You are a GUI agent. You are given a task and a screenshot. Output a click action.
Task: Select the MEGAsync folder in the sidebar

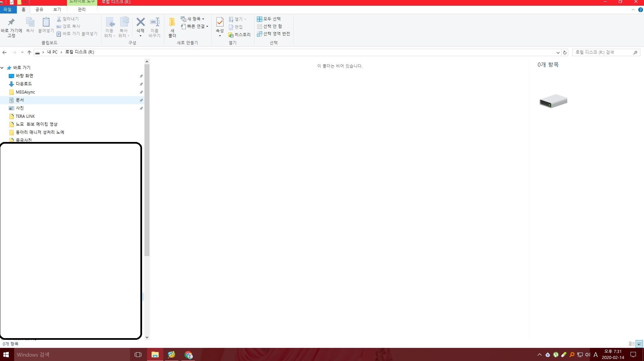click(25, 92)
